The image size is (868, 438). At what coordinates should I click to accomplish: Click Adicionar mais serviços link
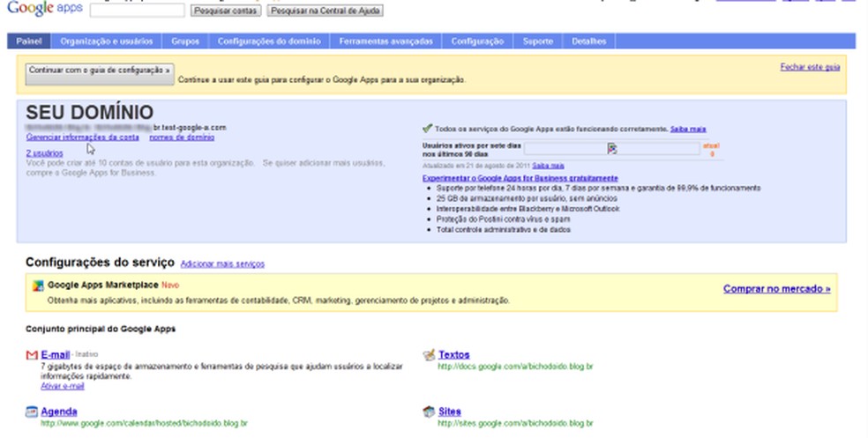click(222, 264)
